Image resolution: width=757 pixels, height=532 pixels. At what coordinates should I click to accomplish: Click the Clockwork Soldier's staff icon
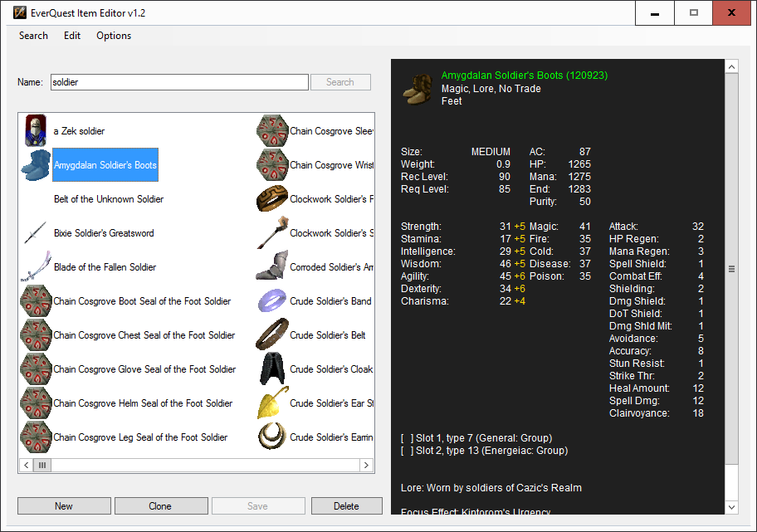coord(272,233)
